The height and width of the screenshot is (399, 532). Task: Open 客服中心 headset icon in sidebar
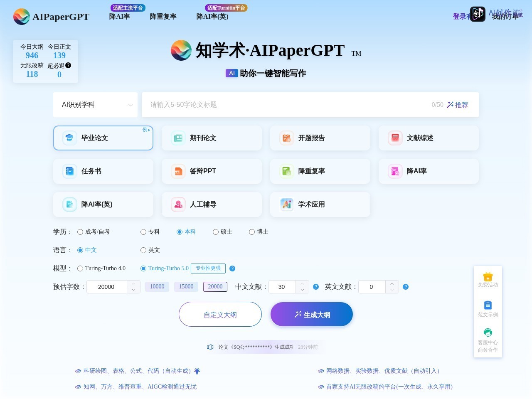click(x=488, y=333)
